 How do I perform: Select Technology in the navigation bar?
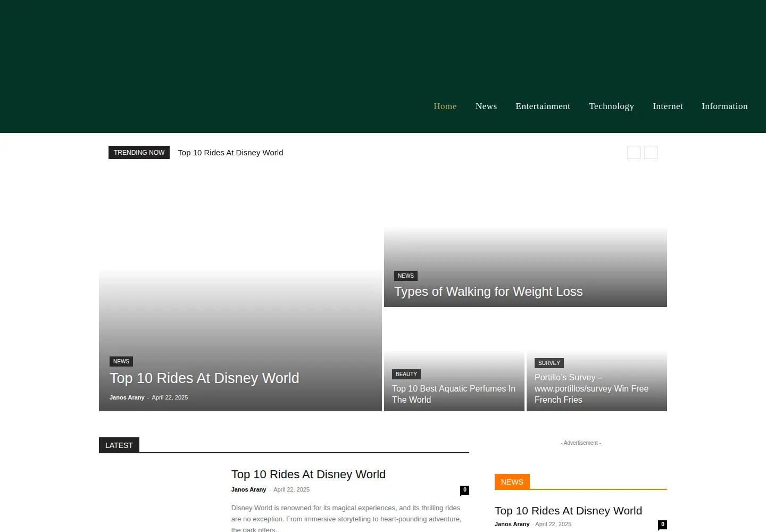pyautogui.click(x=611, y=106)
